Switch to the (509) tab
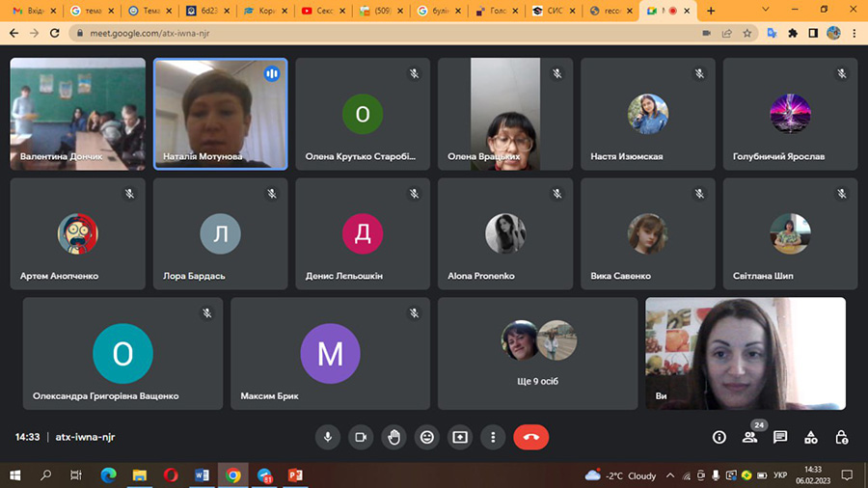The width and height of the screenshot is (868, 488). (x=381, y=11)
